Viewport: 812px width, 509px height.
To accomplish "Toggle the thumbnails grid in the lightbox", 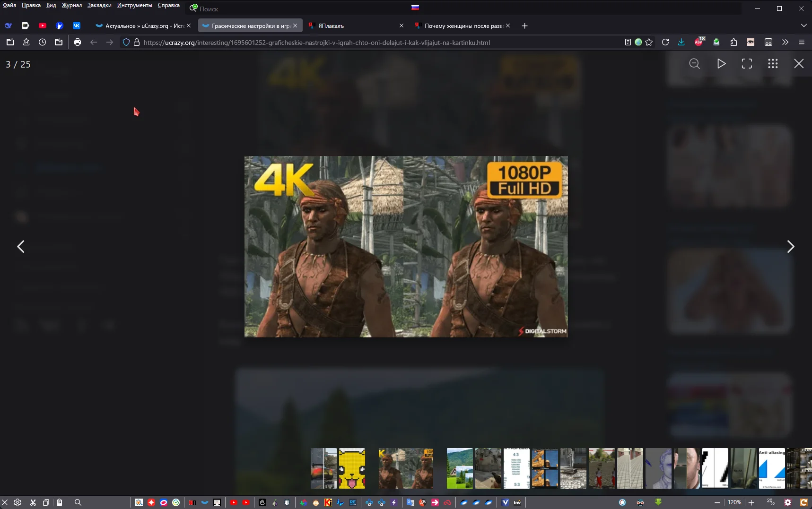I will (x=773, y=64).
